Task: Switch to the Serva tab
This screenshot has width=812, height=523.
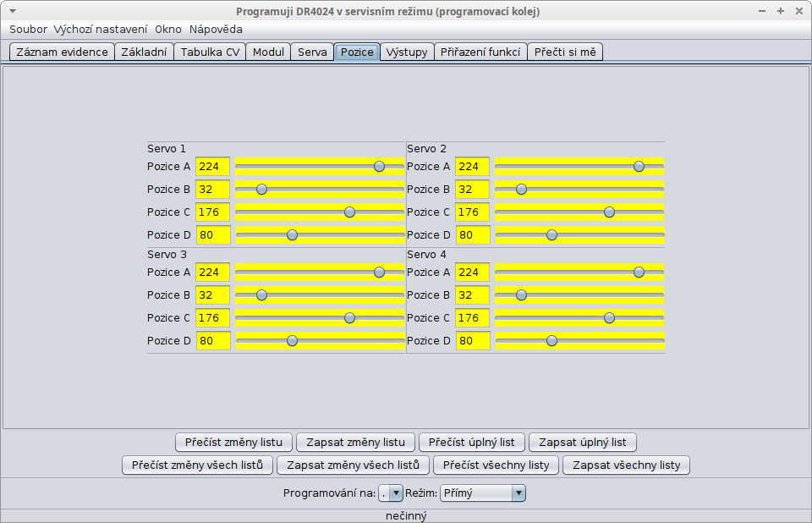Action: [312, 52]
